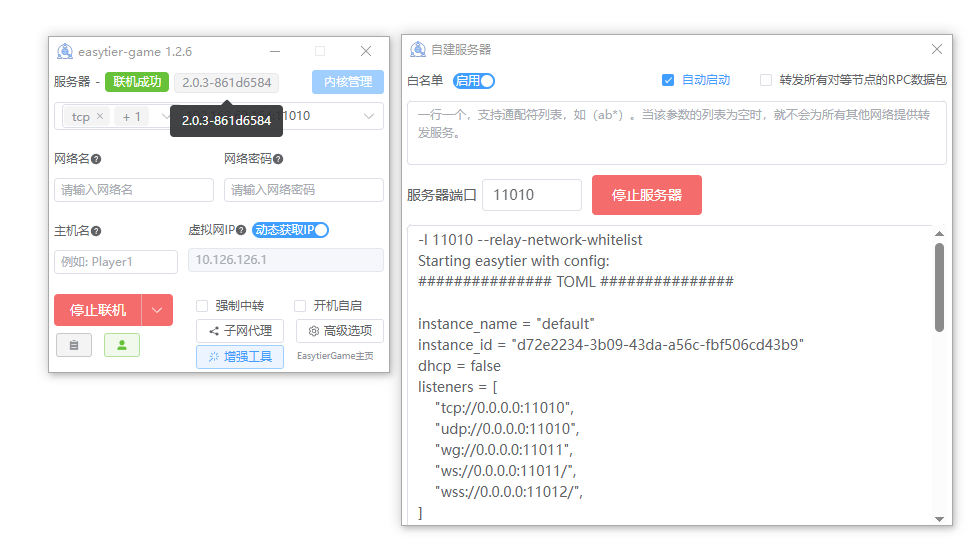This screenshot has height=547, width=973.
Task: Click the log scrollbar down arrow
Action: (939, 519)
